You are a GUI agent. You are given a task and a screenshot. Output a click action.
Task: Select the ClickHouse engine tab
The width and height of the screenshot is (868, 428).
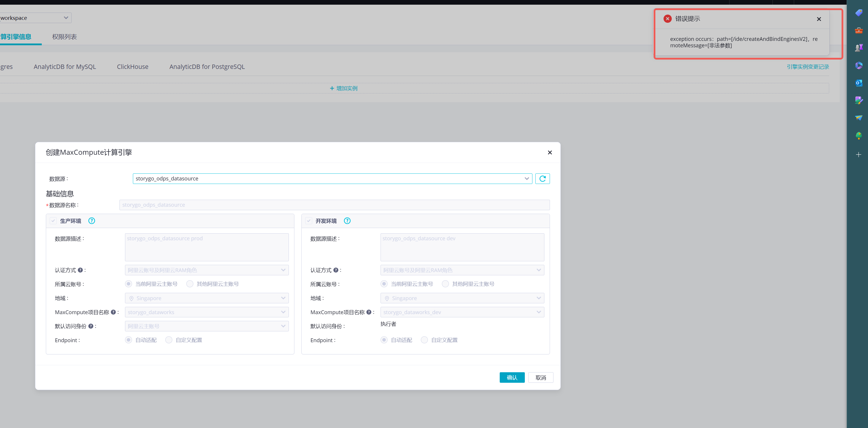(x=132, y=67)
